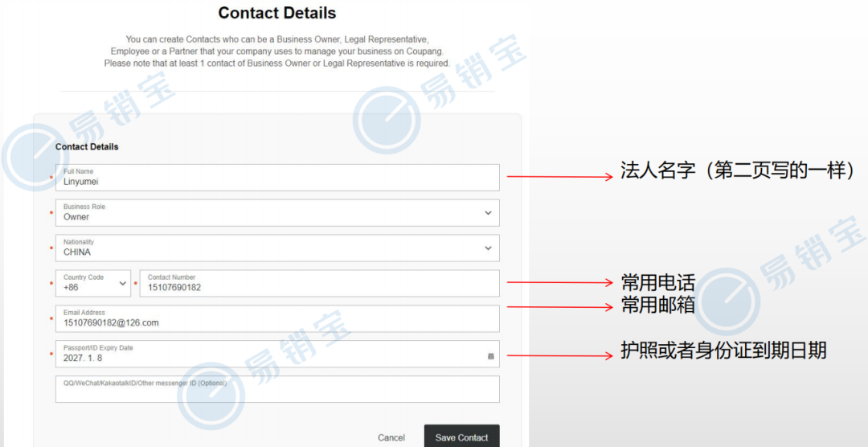This screenshot has width=868, height=447.
Task: Click the bold Contact Details section label
Action: coord(87,147)
